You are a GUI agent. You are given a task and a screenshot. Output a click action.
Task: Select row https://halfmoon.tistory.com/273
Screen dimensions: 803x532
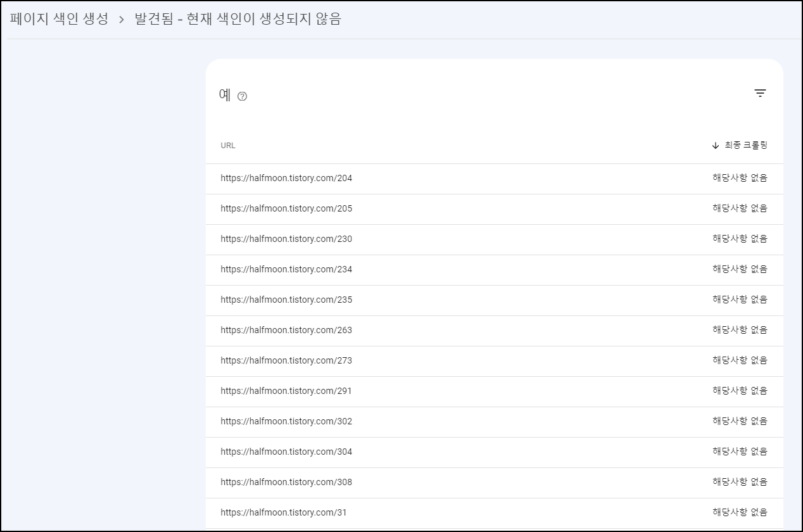494,361
